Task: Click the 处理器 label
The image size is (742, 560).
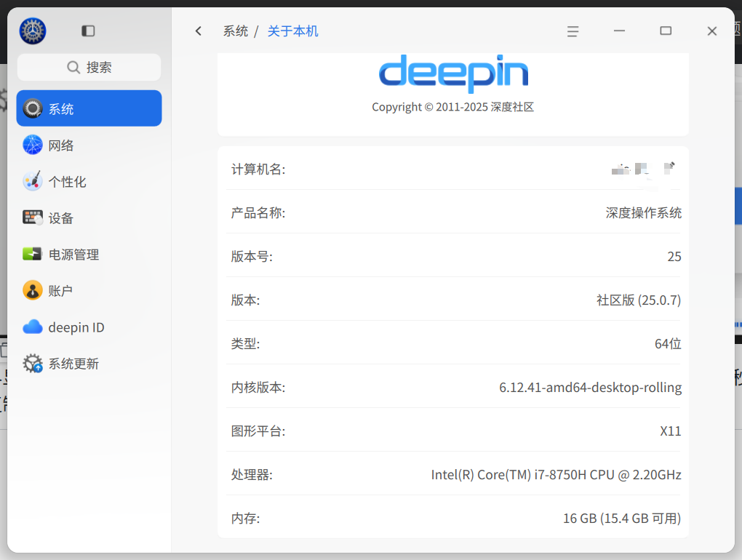Action: [252, 474]
